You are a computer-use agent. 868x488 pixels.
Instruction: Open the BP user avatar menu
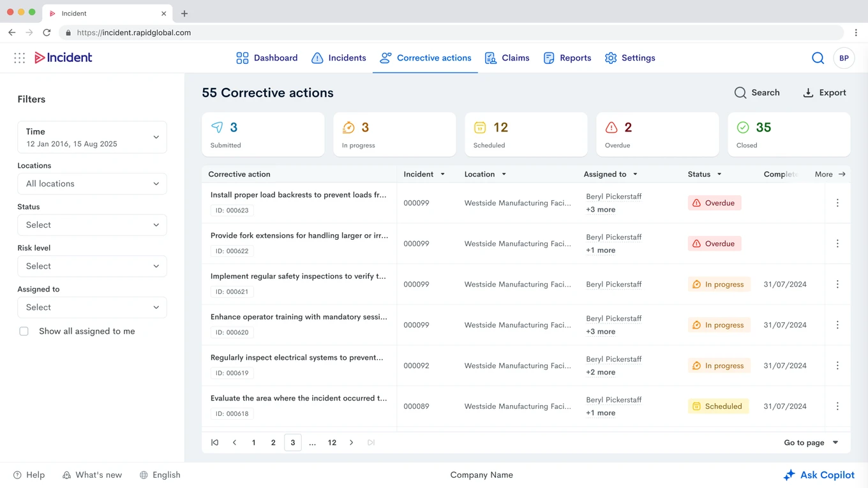(844, 58)
